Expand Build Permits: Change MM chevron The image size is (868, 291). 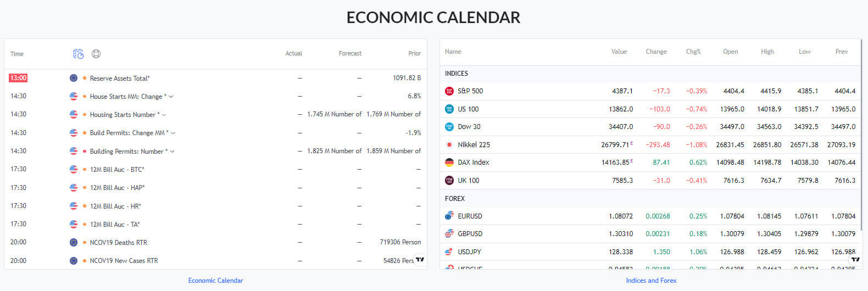174,133
